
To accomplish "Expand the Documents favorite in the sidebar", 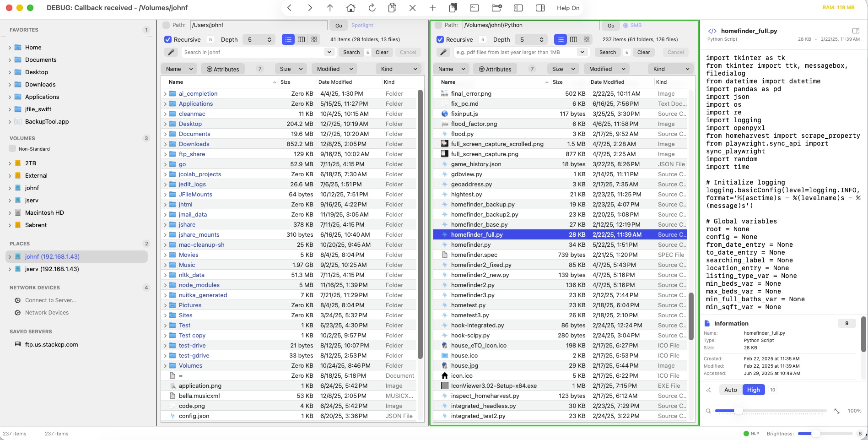I will (10, 60).
